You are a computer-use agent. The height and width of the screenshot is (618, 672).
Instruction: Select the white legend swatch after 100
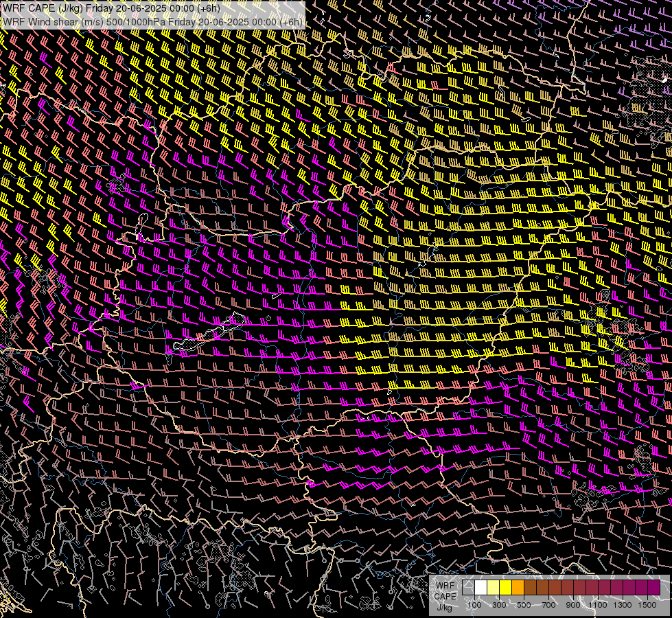point(481,587)
